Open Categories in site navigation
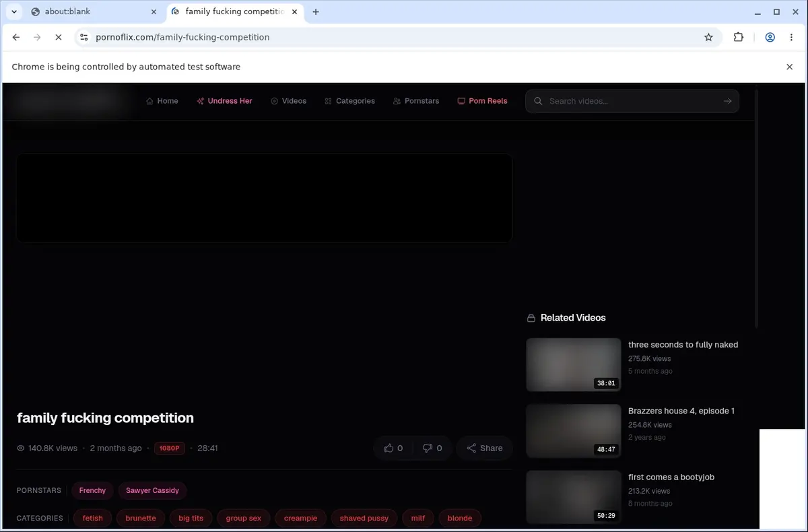 [x=349, y=101]
